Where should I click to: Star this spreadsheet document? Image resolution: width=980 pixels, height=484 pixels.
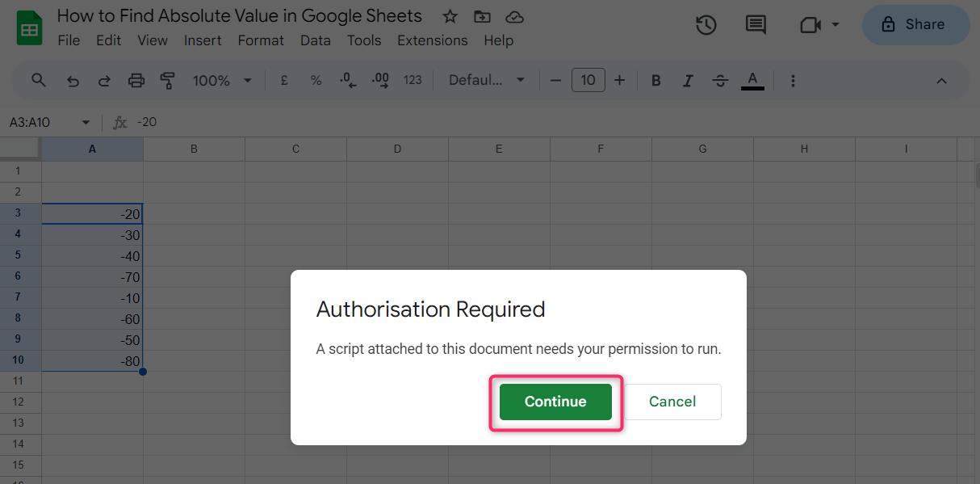450,17
